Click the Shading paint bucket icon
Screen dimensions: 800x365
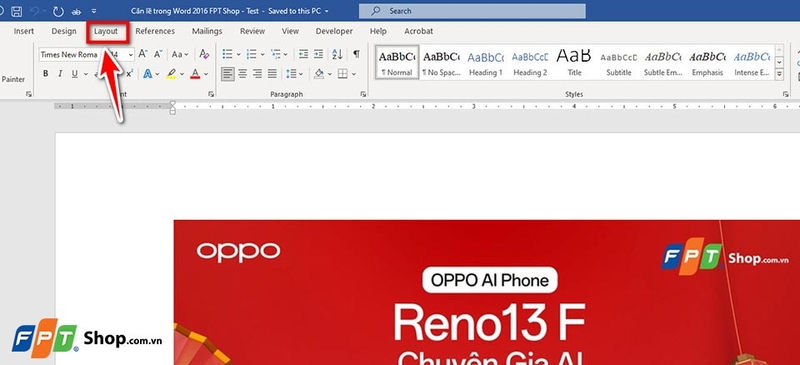point(319,74)
